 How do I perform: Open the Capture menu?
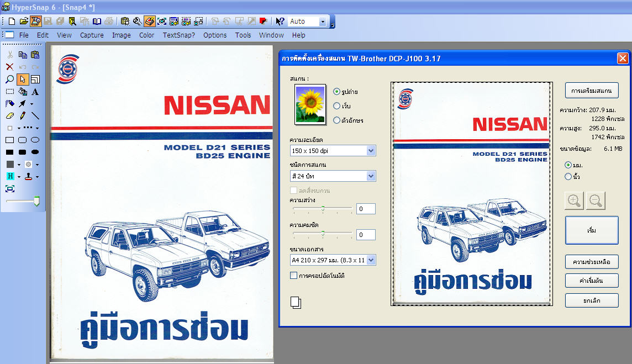click(x=92, y=35)
